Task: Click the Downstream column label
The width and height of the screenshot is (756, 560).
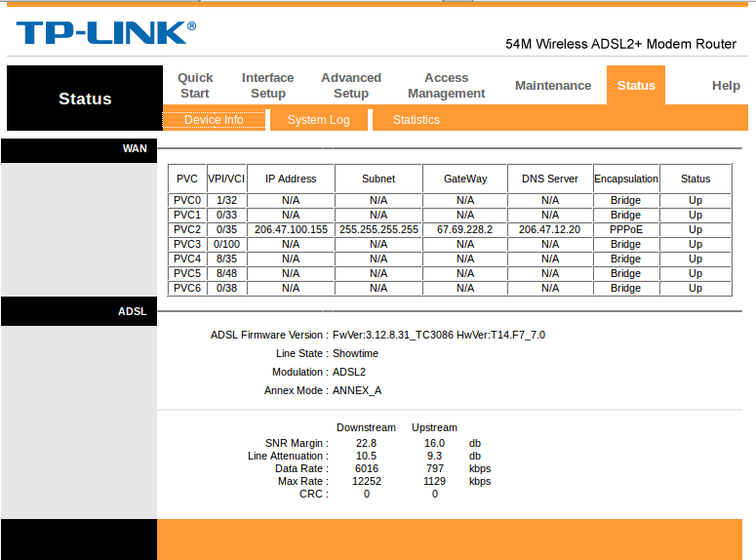Action: coord(366,428)
